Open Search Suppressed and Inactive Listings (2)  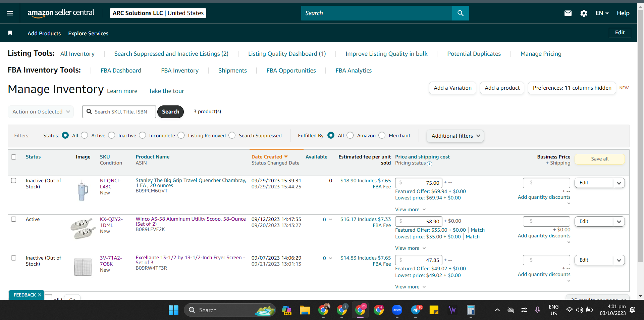pos(171,54)
